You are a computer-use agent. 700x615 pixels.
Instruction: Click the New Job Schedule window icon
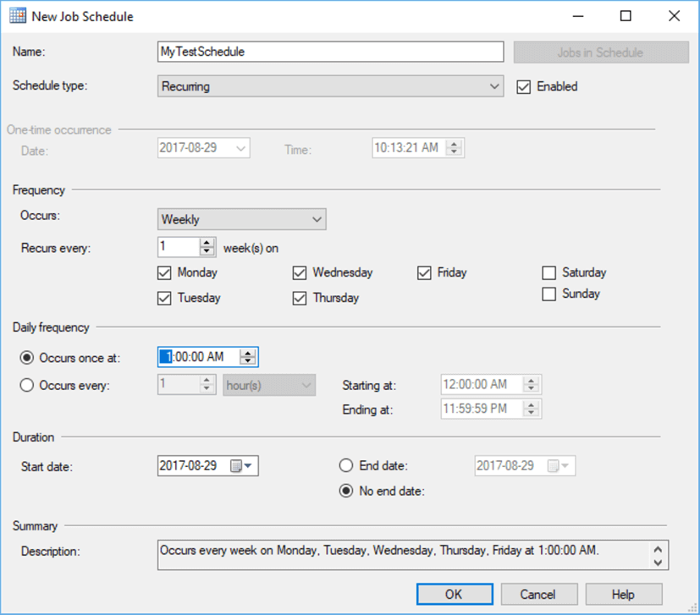pos(18,16)
